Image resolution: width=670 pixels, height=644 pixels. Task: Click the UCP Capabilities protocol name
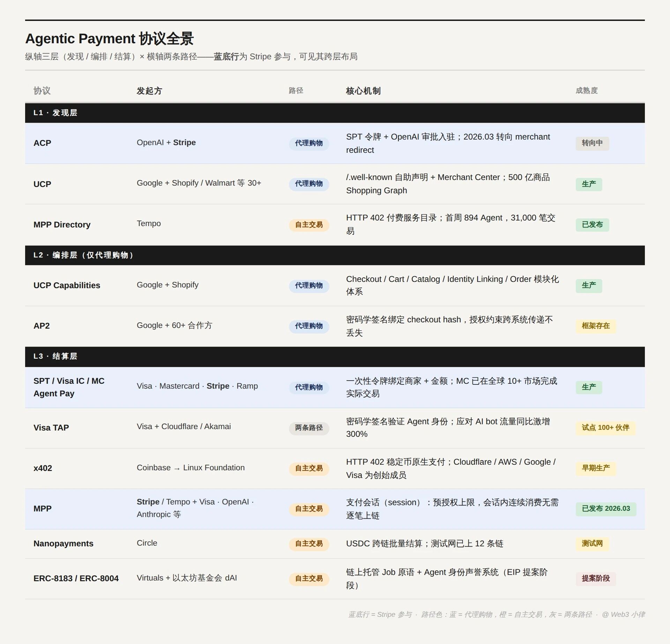click(67, 285)
